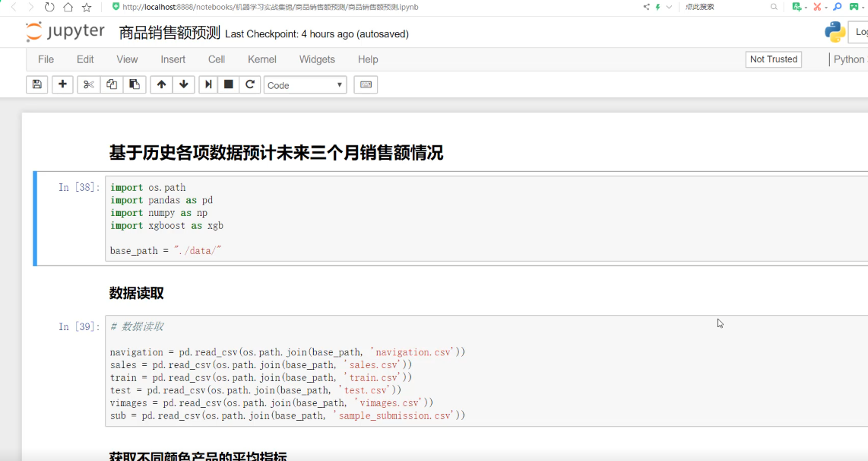Paste cells below icon

click(x=135, y=84)
